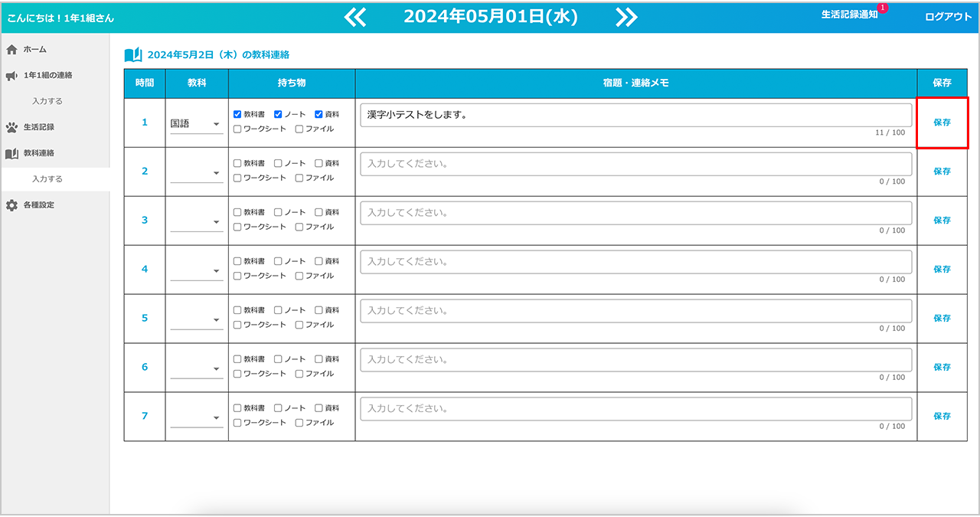Click the megaphone icon for 1年1組の連絡

tap(11, 76)
